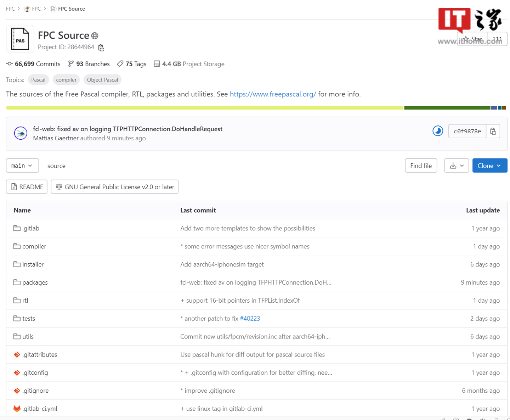This screenshot has width=510, height=420.
Task: Copy the project ID using clipboard icon
Action: [x=101, y=48]
